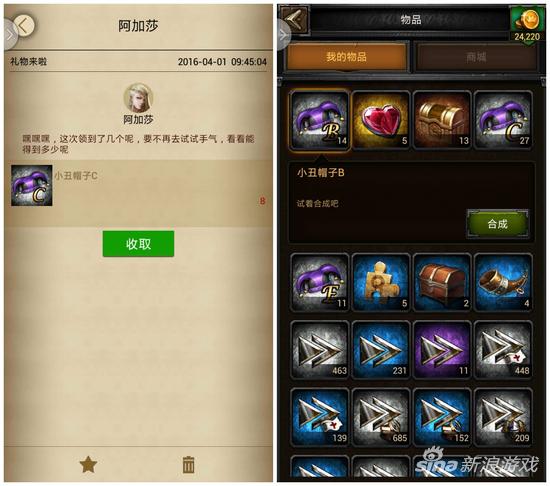
Task: Select the purple speed-up item with count 11
Action: tap(442, 350)
